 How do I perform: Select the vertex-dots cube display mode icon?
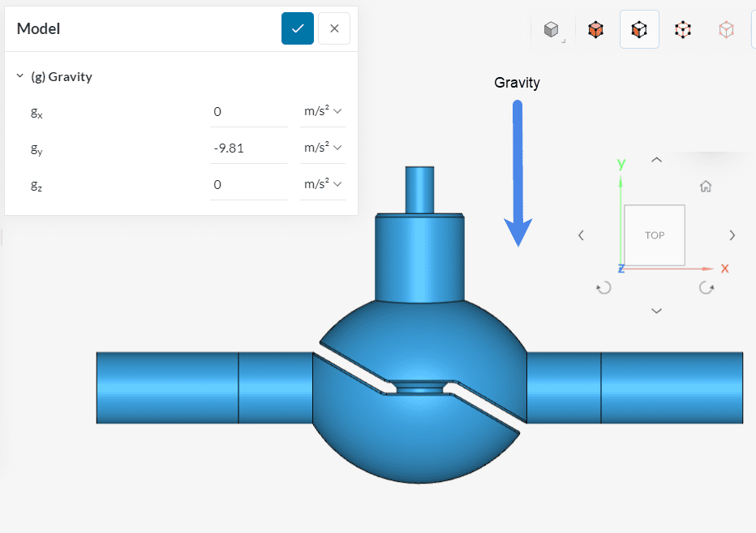point(683,29)
